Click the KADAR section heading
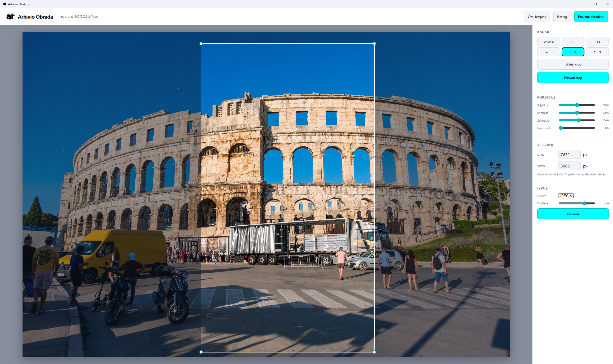 (x=543, y=32)
